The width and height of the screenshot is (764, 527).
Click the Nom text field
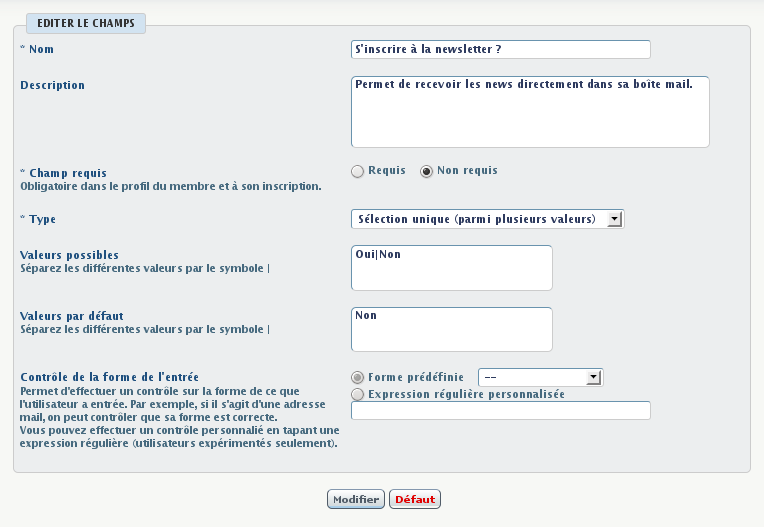501,50
